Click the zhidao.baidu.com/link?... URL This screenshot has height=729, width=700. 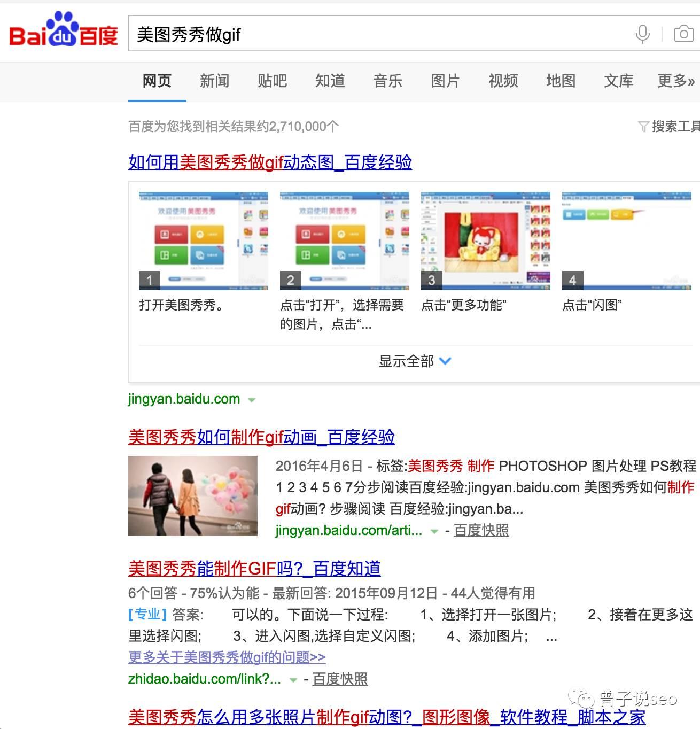click(204, 679)
